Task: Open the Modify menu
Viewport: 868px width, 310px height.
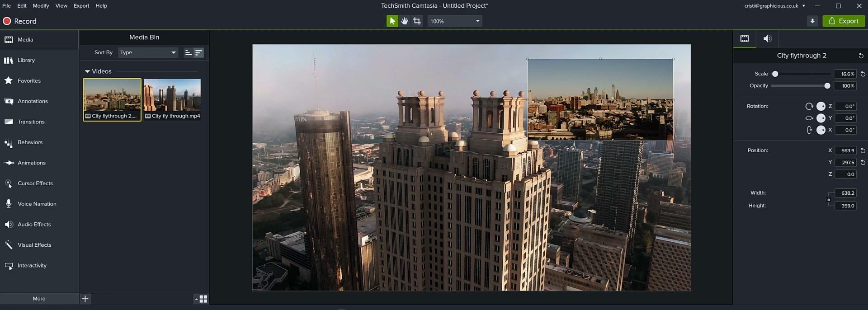Action: [x=41, y=6]
